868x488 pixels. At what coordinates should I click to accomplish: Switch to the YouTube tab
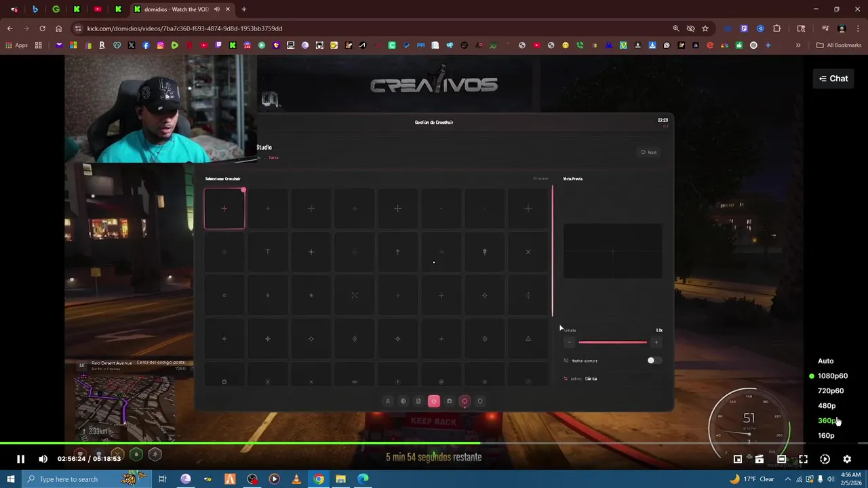(98, 9)
